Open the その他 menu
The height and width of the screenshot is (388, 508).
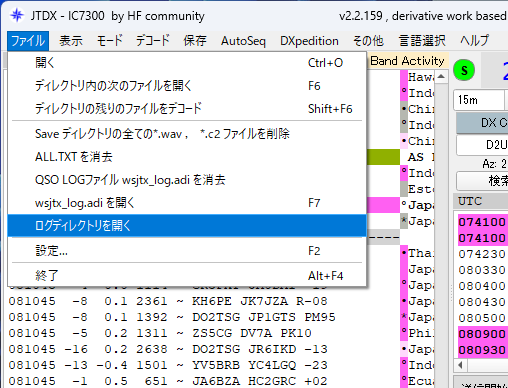point(368,41)
